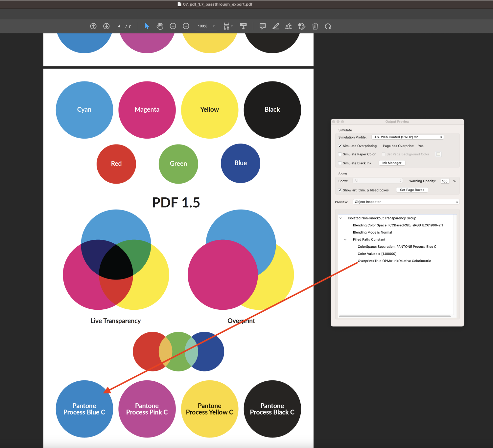Open the Add Comment tool
The width and height of the screenshot is (493, 448).
(262, 26)
